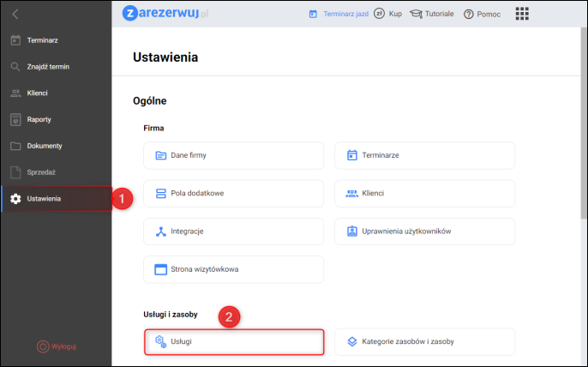Image resolution: width=588 pixels, height=367 pixels.
Task: Open Integracje settings tile
Action: (x=234, y=232)
